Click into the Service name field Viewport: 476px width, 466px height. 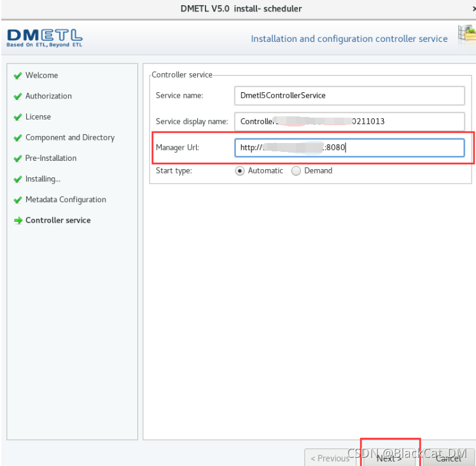349,96
